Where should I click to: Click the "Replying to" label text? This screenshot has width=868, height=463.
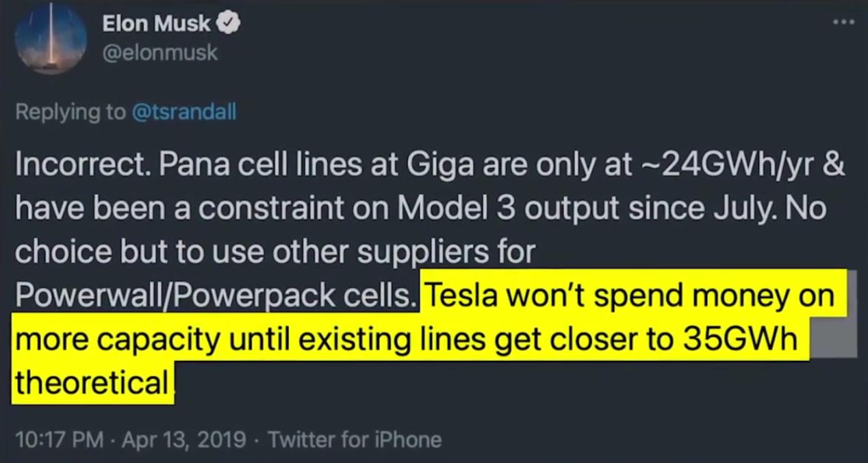[70, 111]
